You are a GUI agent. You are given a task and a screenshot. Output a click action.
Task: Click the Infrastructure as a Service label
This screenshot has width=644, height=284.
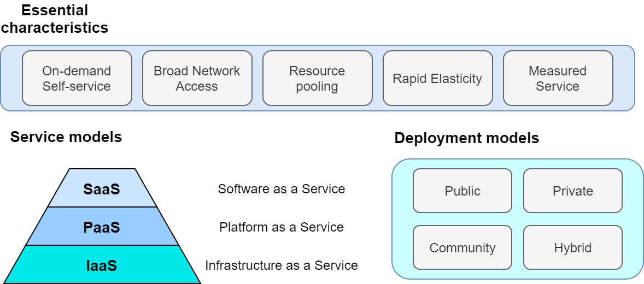(x=281, y=265)
